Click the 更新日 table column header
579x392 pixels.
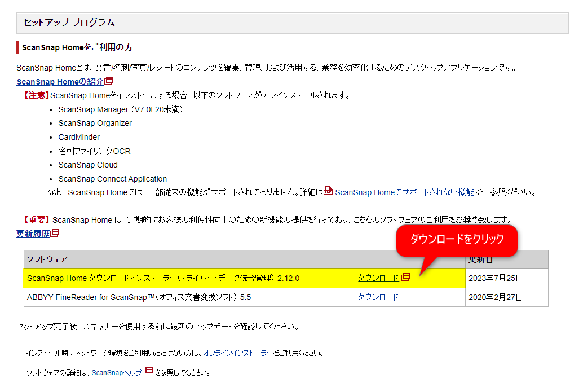tap(481, 260)
